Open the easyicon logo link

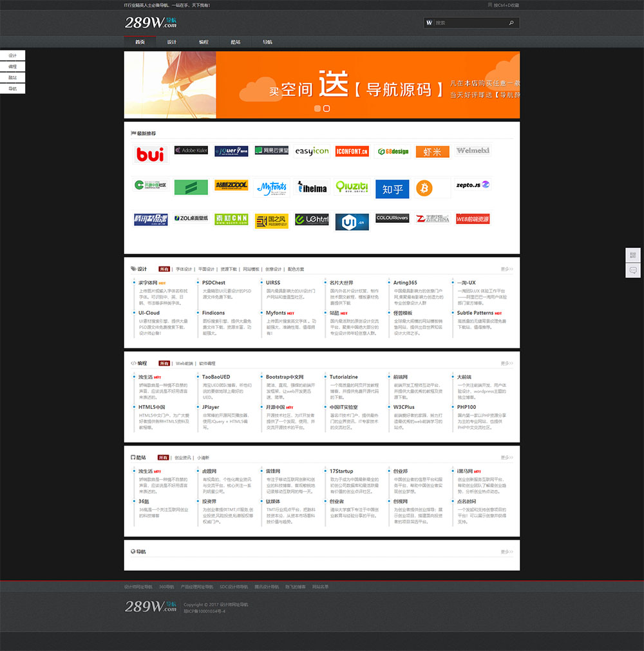(312, 151)
